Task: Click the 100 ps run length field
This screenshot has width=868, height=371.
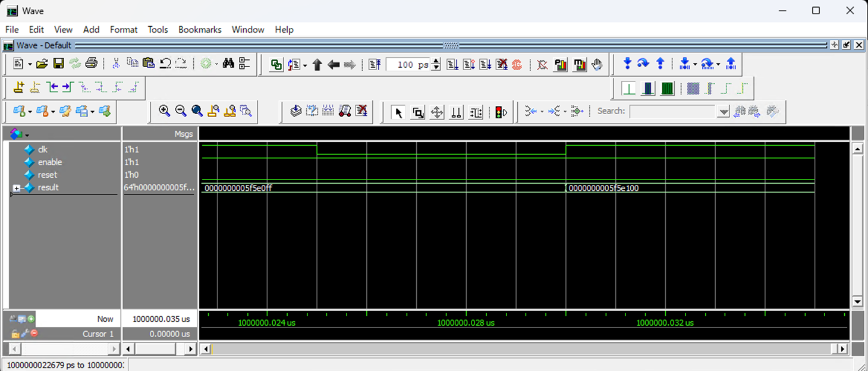Action: [x=407, y=64]
